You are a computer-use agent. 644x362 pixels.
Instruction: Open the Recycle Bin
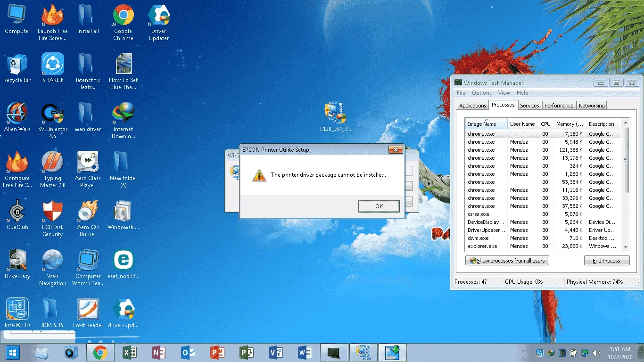[x=17, y=68]
